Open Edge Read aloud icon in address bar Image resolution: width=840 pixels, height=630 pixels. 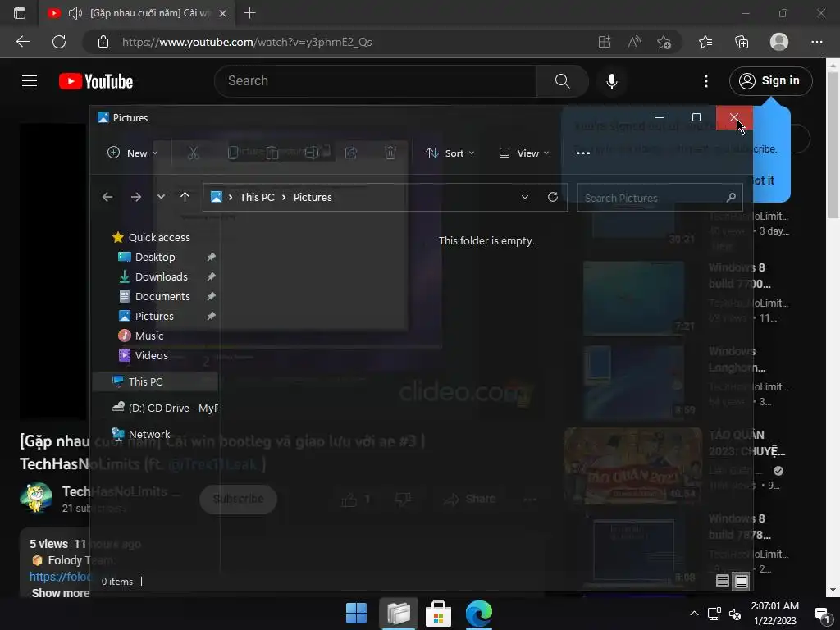pyautogui.click(x=634, y=42)
